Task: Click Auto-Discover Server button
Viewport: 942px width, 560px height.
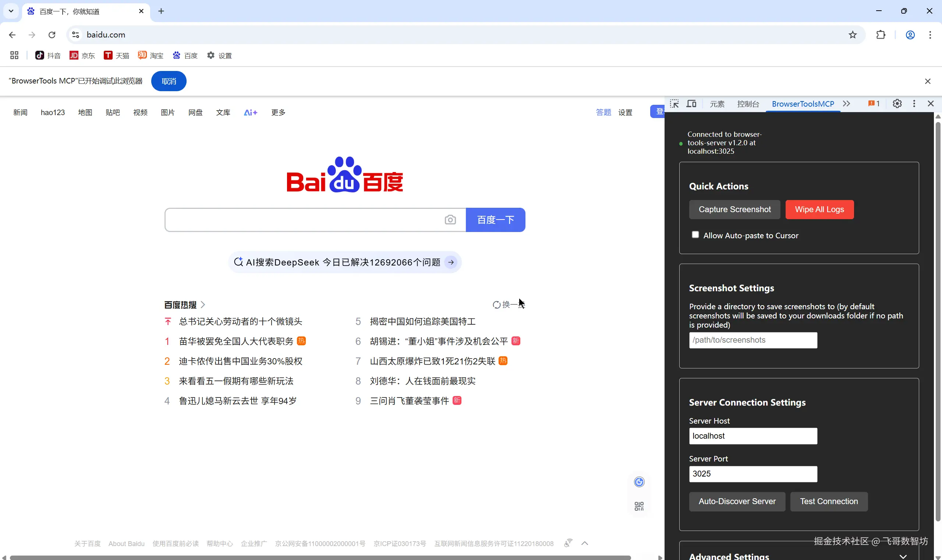Action: [x=737, y=502]
